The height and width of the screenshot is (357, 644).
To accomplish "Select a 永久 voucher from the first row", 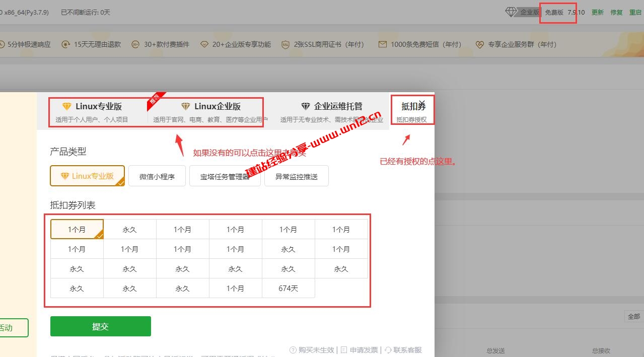I will pos(129,229).
